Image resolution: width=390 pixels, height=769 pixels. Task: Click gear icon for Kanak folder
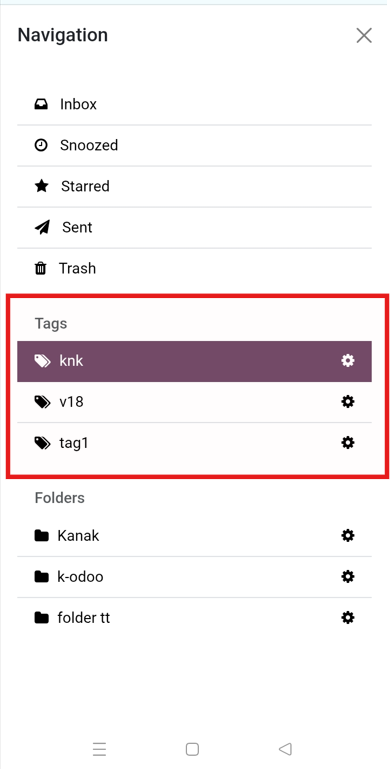pos(348,536)
